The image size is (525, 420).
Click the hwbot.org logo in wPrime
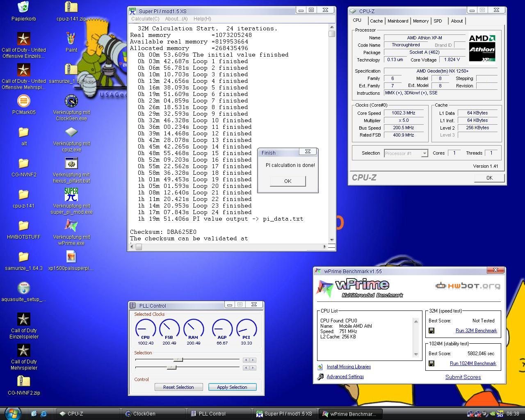[468, 285]
